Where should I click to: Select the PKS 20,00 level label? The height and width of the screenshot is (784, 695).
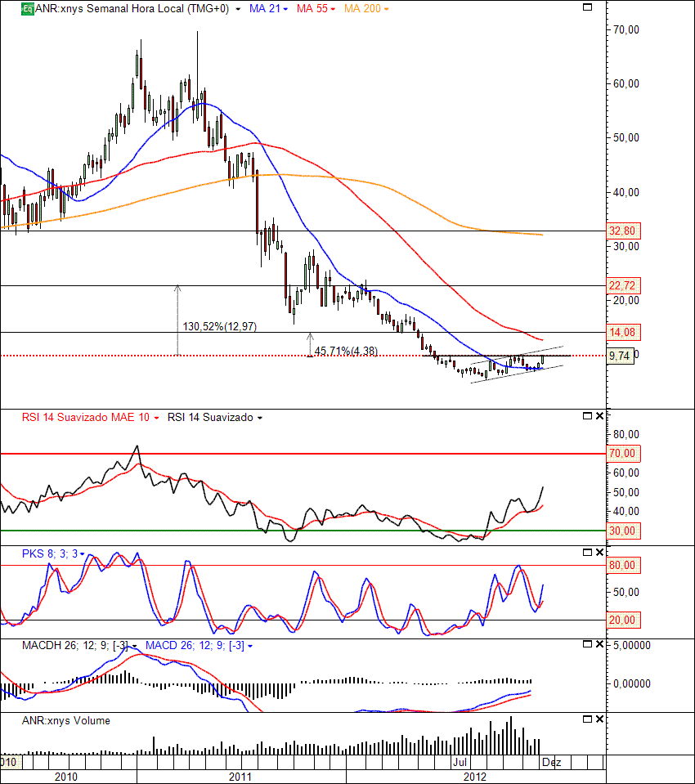pos(622,620)
